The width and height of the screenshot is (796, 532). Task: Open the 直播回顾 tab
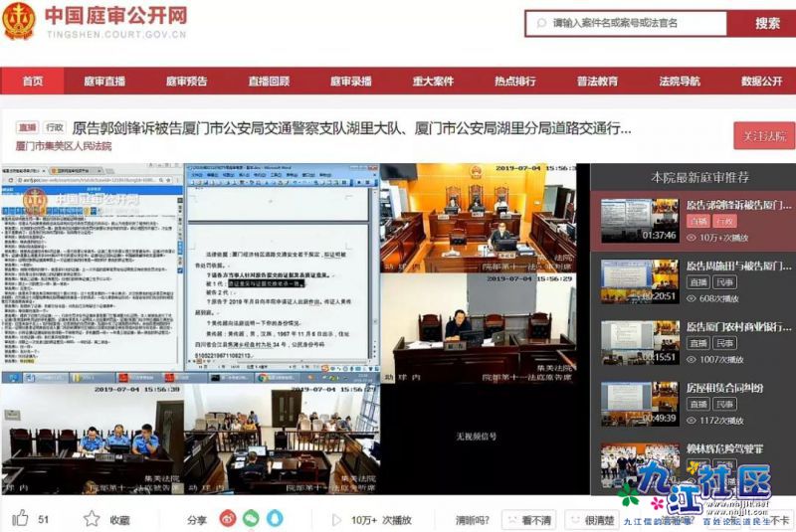click(x=269, y=82)
